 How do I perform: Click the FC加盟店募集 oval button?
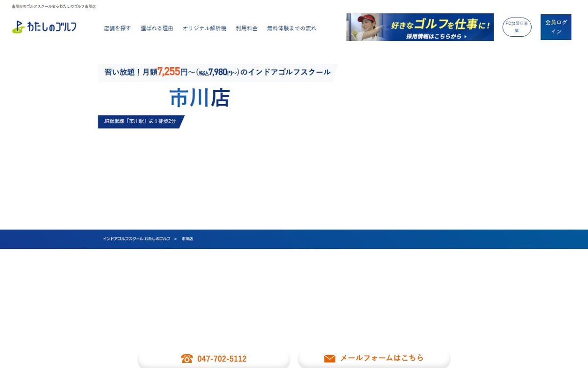click(517, 27)
